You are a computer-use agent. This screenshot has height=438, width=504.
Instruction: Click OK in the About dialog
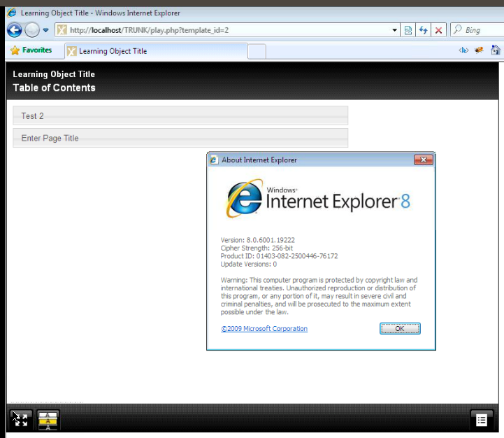coord(400,329)
